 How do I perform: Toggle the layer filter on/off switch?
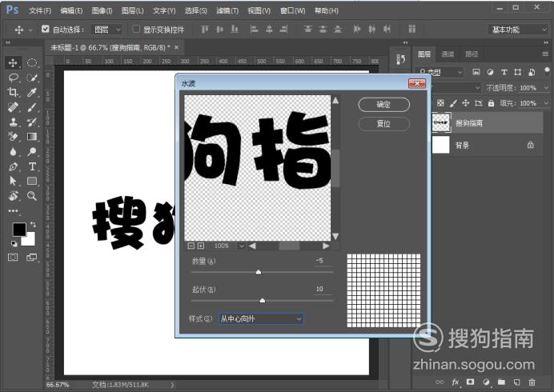[x=547, y=71]
